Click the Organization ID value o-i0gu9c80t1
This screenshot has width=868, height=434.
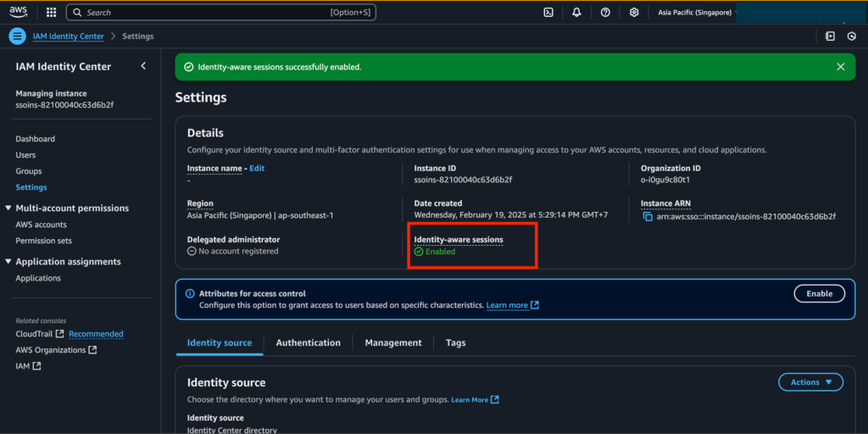[x=665, y=180]
